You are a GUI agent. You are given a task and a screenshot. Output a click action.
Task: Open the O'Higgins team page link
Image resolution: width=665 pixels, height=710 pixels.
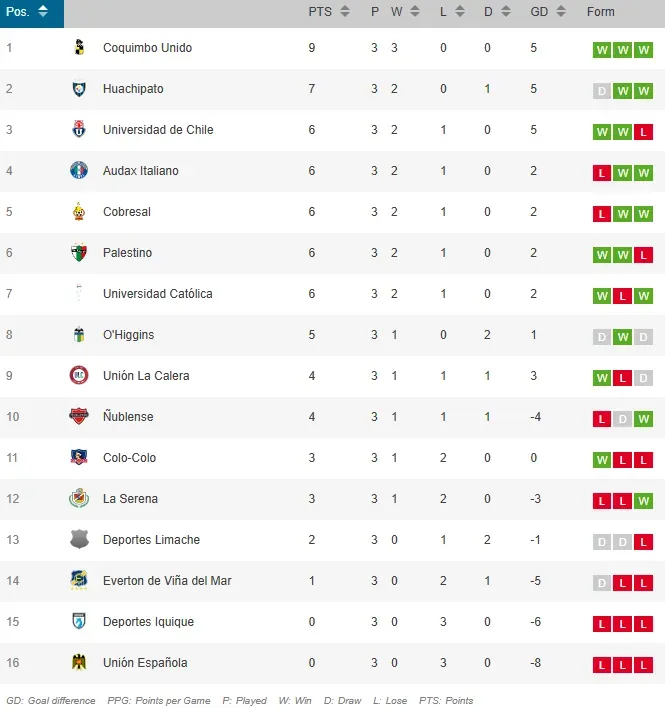(128, 335)
